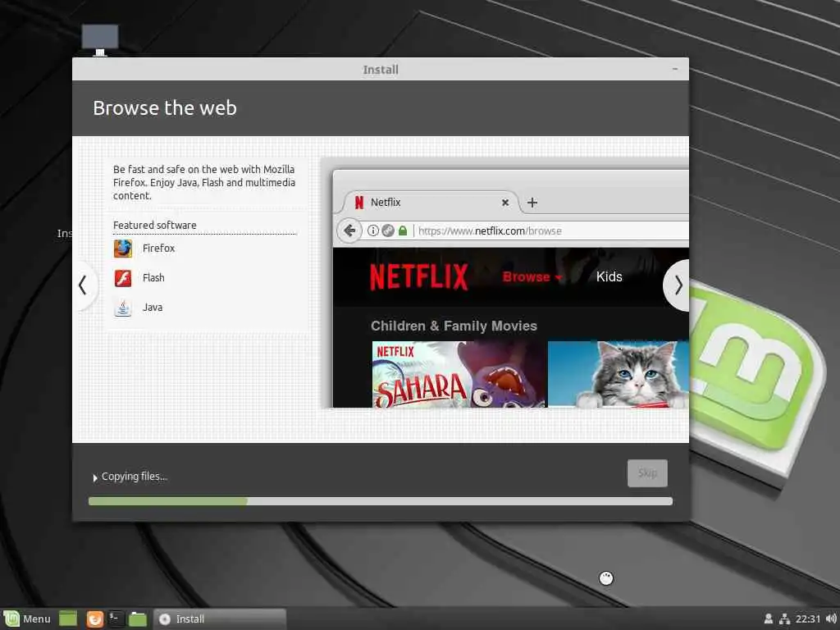Image resolution: width=840 pixels, height=630 pixels.
Task: Click the Netflix tab close x
Action: coord(504,203)
